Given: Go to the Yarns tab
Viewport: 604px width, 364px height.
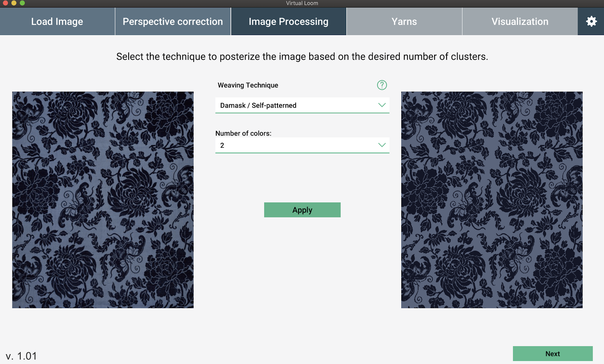Looking at the screenshot, I should [404, 22].
